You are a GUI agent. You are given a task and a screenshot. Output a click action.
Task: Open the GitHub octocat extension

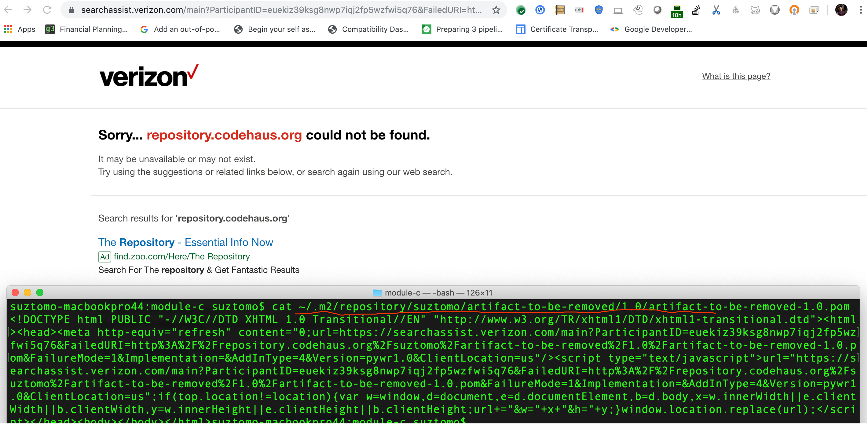point(755,10)
